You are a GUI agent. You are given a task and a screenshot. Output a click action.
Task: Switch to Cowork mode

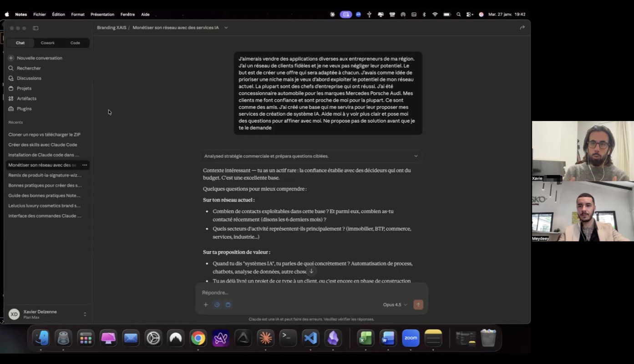[x=48, y=43]
